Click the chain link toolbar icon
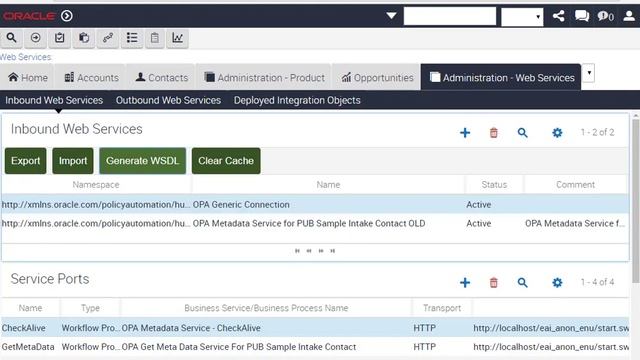640x360 pixels. pyautogui.click(x=108, y=38)
